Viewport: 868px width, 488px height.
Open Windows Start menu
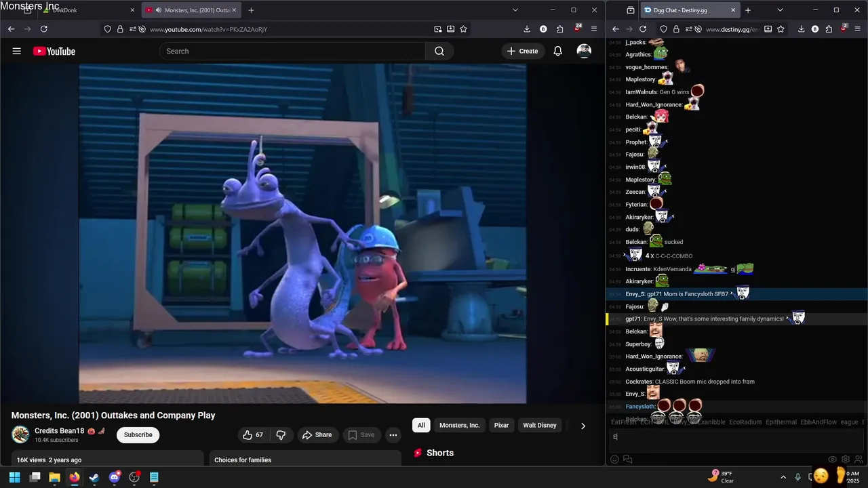[14, 477]
